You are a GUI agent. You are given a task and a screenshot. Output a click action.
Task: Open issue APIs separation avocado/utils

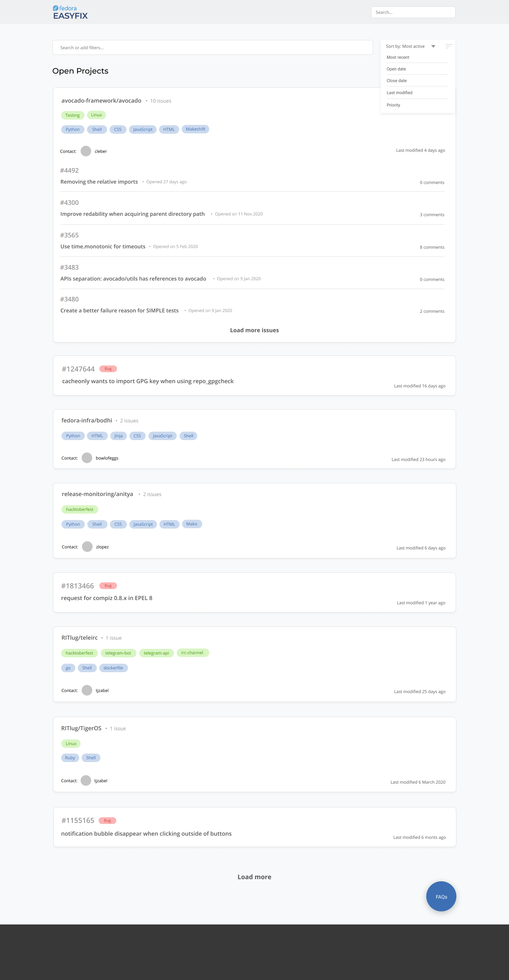point(133,279)
